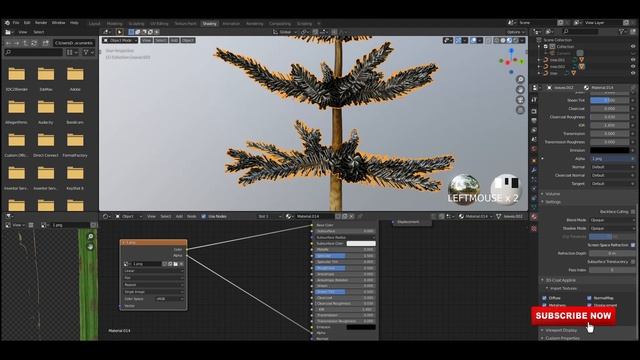Toggle camera view gizmo in viewport

click(x=520, y=100)
